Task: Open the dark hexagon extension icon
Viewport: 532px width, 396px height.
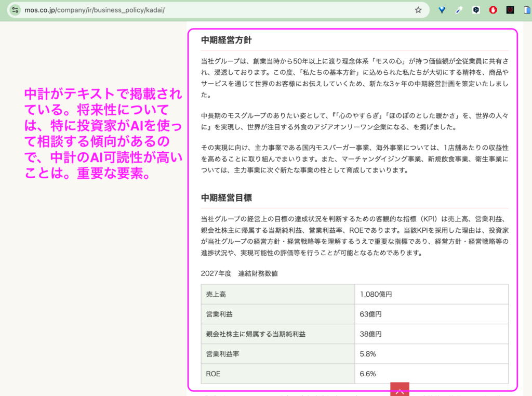Action: point(476,10)
